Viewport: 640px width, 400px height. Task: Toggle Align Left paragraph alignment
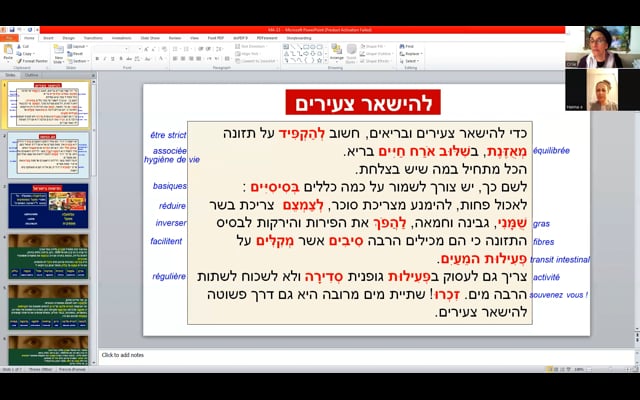click(175, 59)
